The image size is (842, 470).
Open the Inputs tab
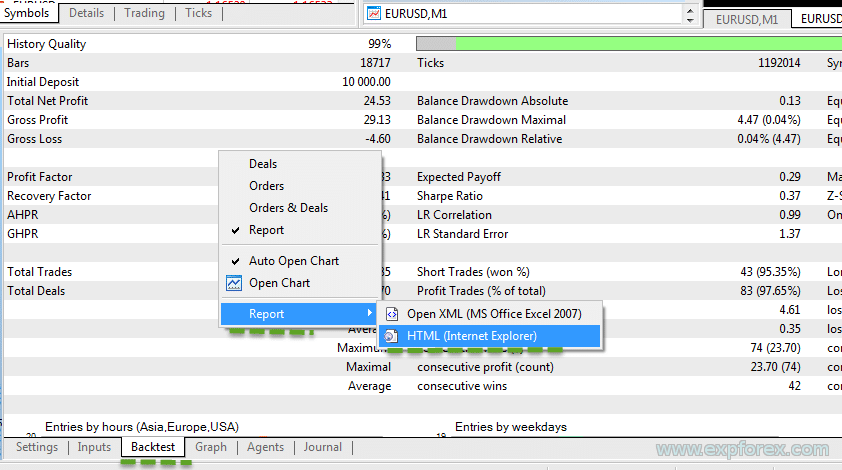(94, 447)
